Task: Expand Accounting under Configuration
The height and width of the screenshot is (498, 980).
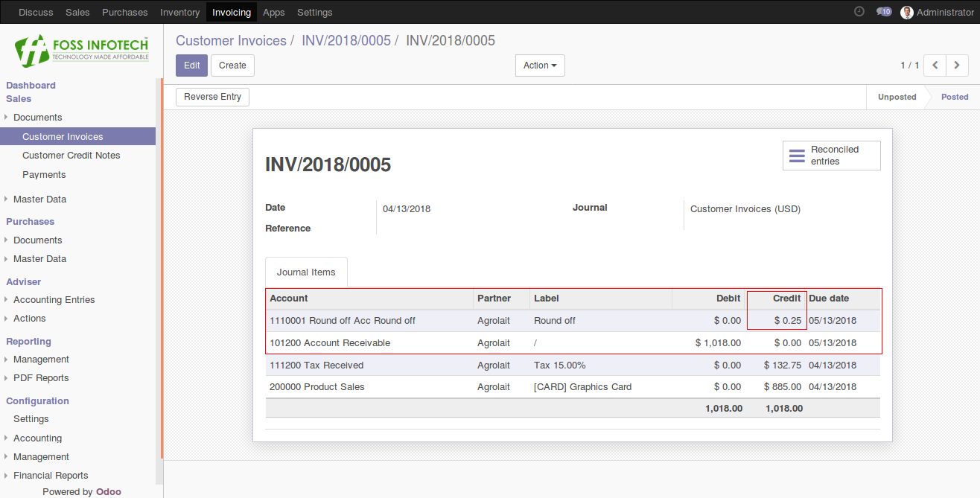Action: (37, 438)
